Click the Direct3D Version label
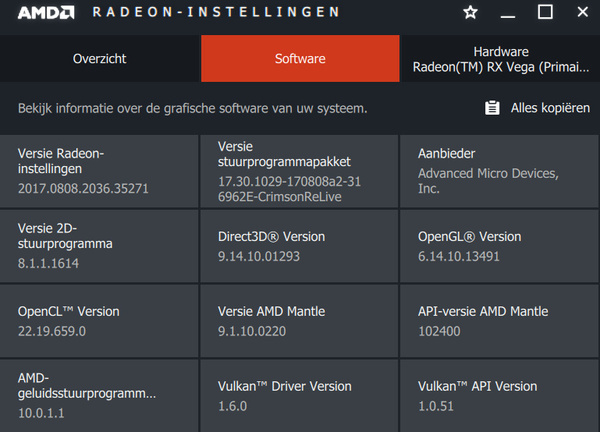Screen dimensions: 600x432 pos(271,236)
